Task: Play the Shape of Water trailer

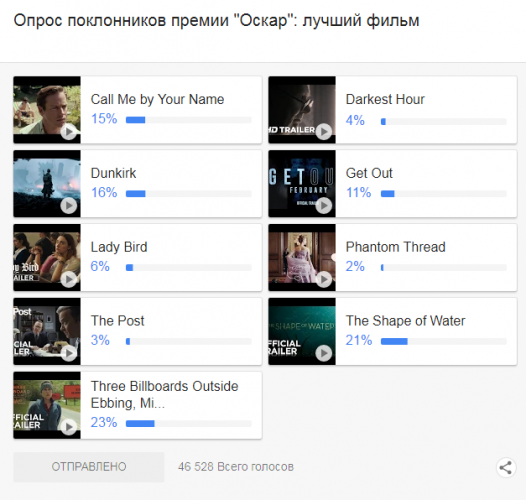Action: click(x=324, y=353)
